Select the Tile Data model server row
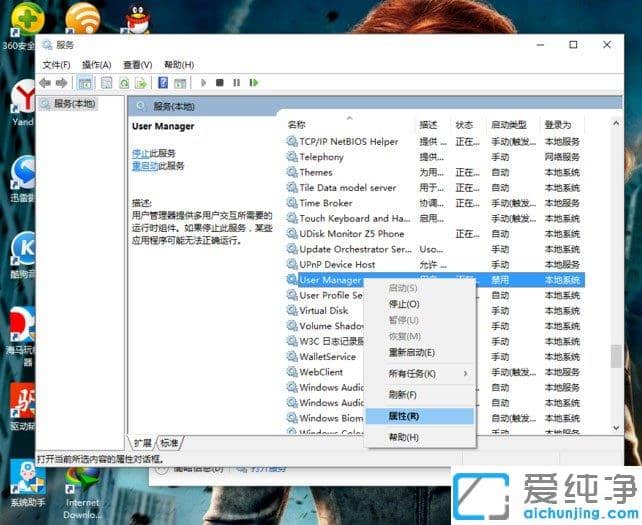This screenshot has width=642, height=525. click(435, 188)
